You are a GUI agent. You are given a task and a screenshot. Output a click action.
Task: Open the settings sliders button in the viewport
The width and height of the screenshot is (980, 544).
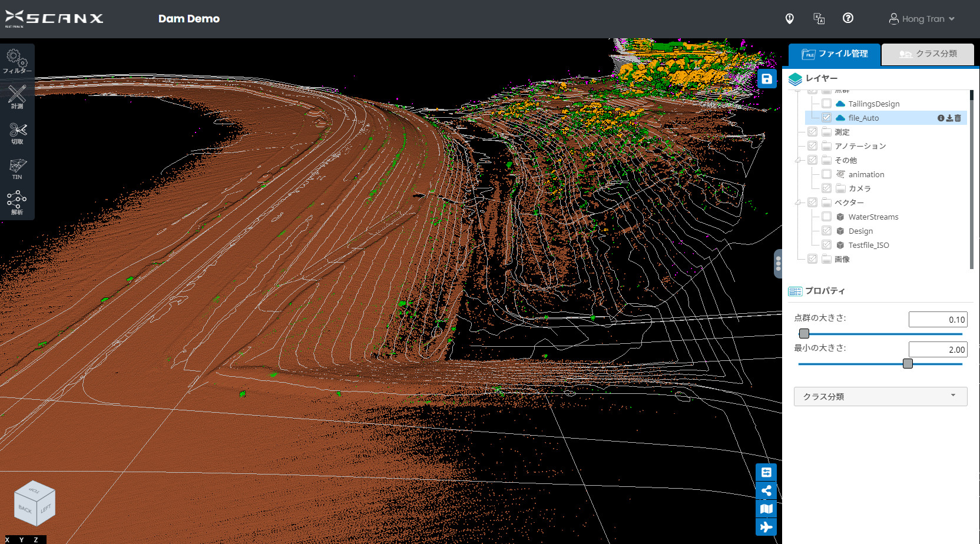pos(766,472)
